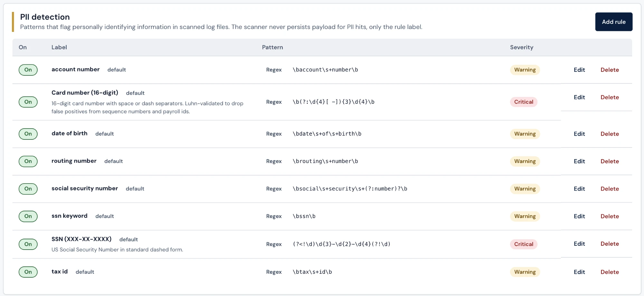Click the date of birth regex pattern

click(327, 134)
